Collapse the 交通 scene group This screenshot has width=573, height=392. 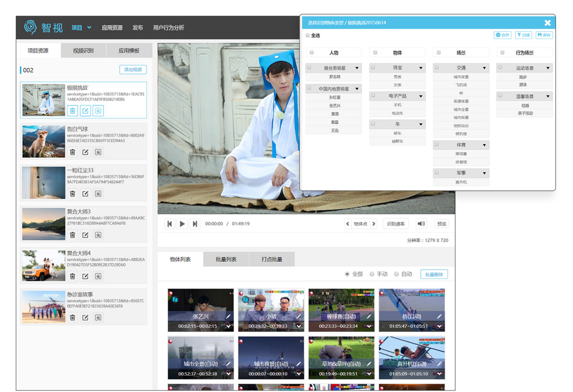[484, 68]
